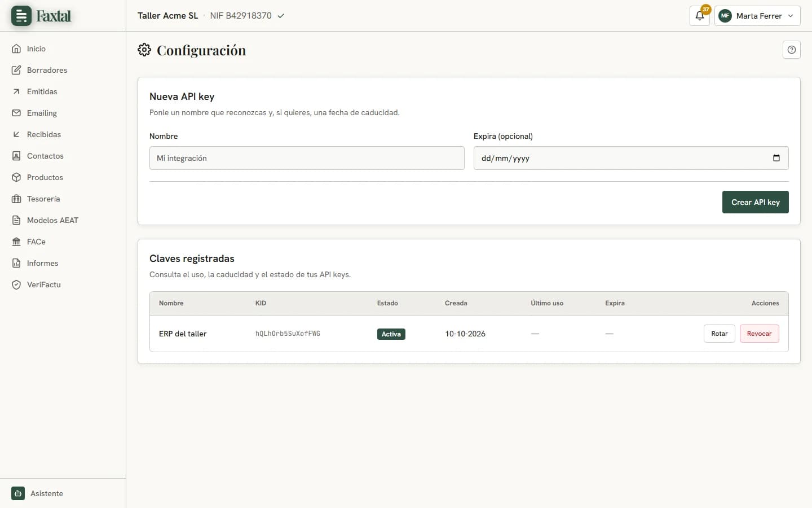The image size is (812, 508).
Task: Focus the Nombre input field
Action: [x=307, y=158]
